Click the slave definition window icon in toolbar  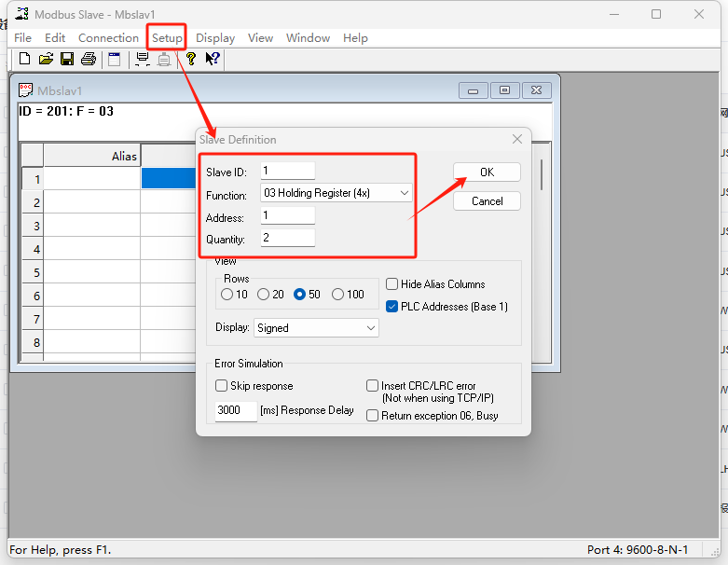(x=114, y=59)
